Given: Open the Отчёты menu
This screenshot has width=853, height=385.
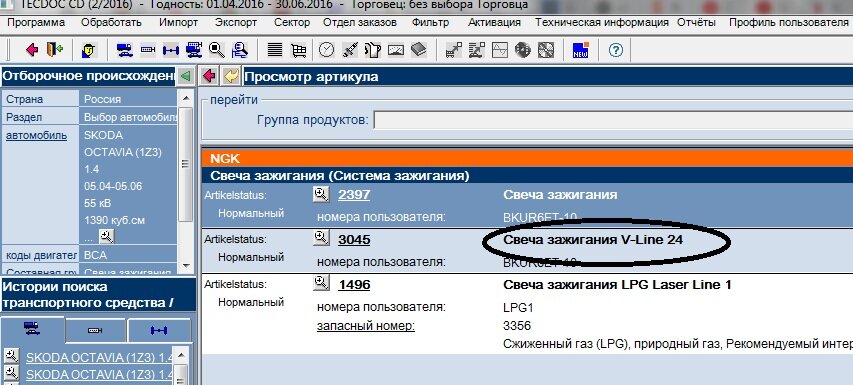Looking at the screenshot, I should click(696, 22).
